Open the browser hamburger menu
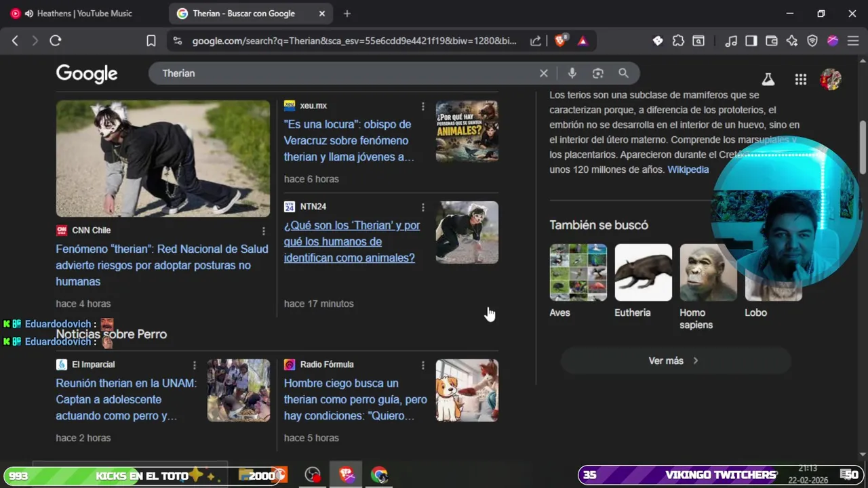Screen dimensions: 868x488 (x=853, y=41)
